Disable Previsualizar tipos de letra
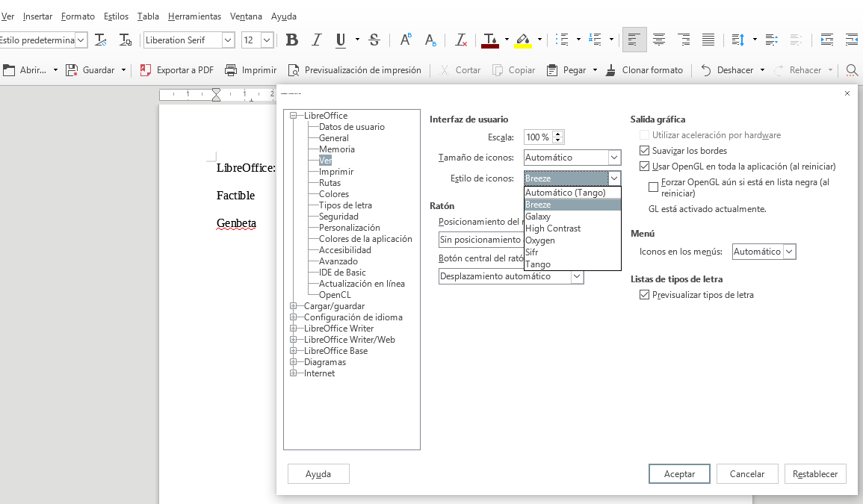Image resolution: width=863 pixels, height=504 pixels. (644, 294)
